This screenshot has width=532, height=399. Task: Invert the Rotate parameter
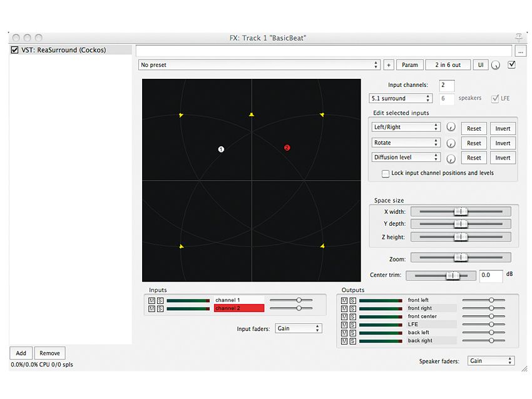click(503, 143)
